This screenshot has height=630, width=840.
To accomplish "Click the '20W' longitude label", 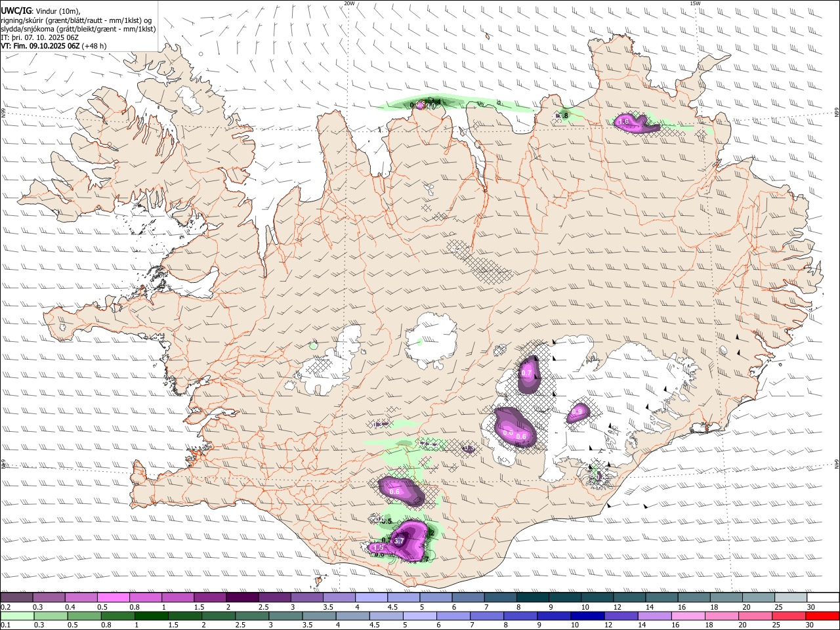I will (349, 3).
